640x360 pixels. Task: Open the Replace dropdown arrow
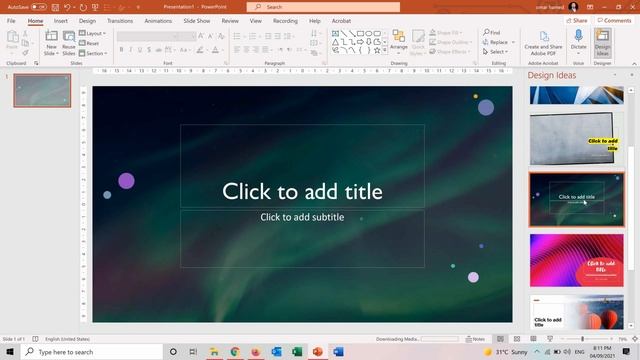[x=513, y=42]
